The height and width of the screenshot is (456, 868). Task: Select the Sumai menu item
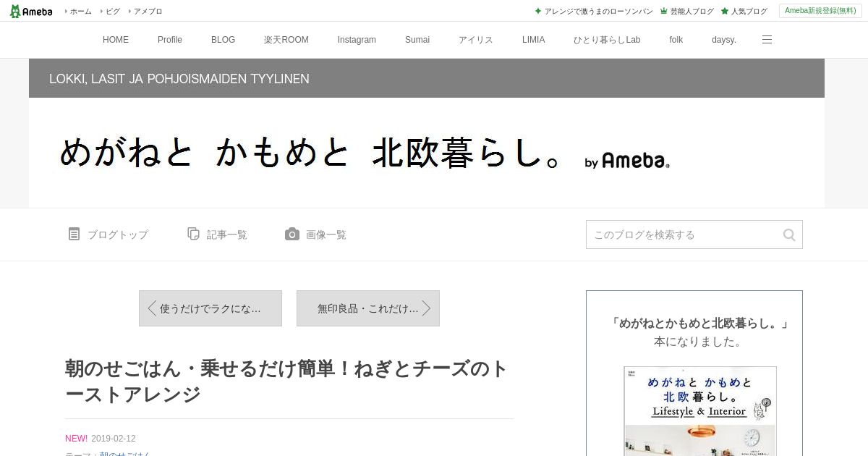coord(417,40)
